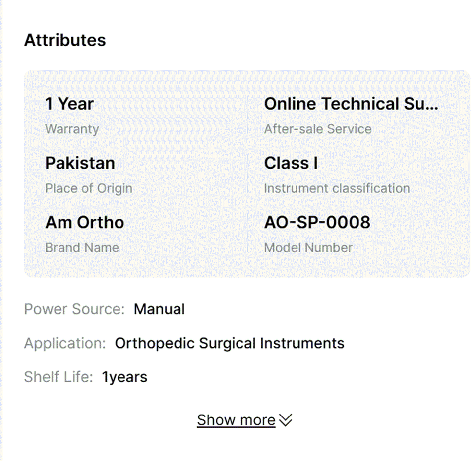Select model number AO-SP-0008

[317, 222]
